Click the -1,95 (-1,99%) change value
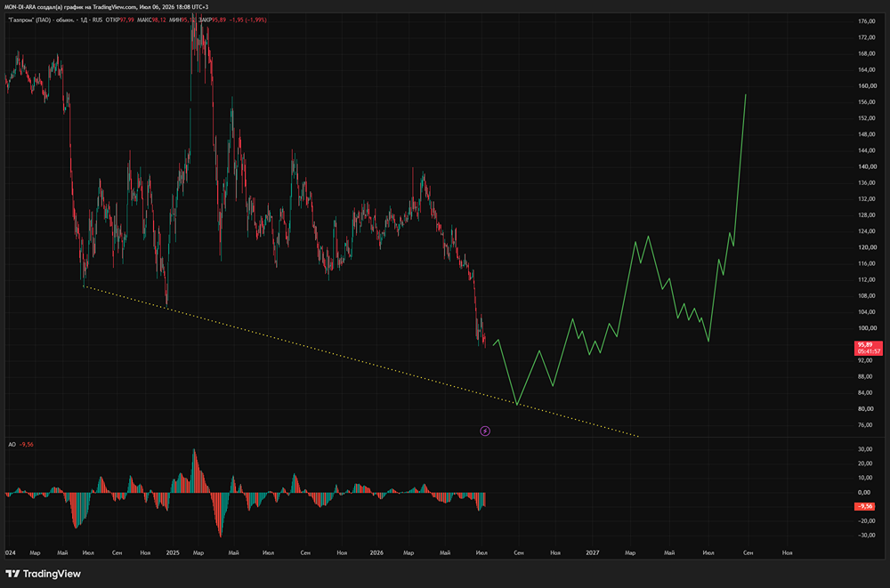Screen dimensions: 890x588 tap(247, 20)
